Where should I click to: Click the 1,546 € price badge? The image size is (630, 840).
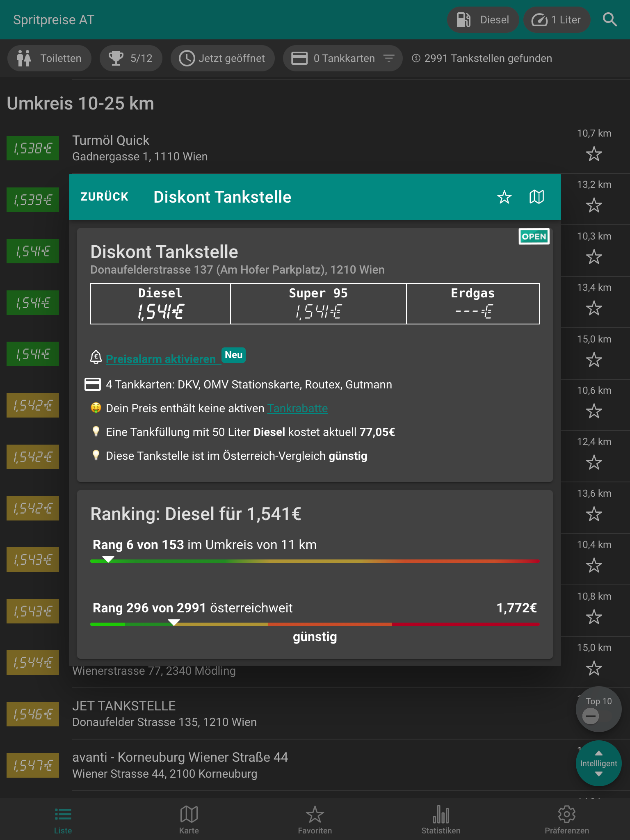(33, 714)
